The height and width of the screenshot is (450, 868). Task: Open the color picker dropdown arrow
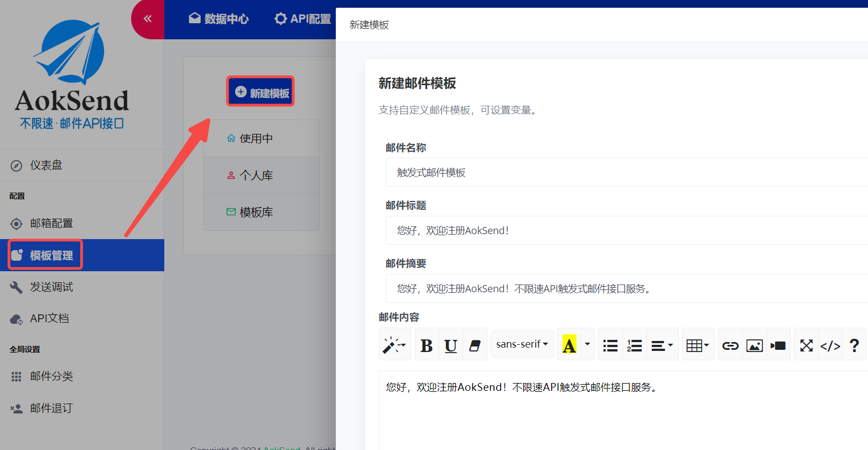click(x=588, y=345)
